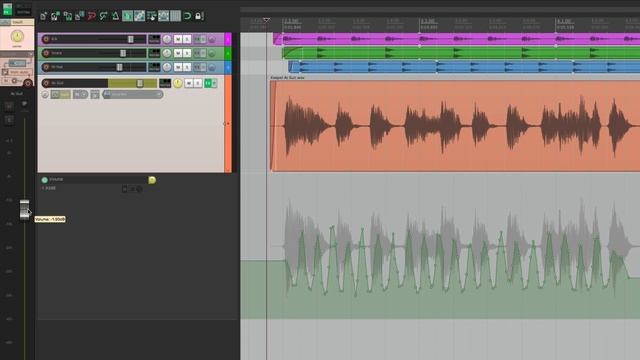Click the magenta Kik track color strip
Image resolution: width=640 pixels, height=360 pixels.
[x=228, y=39]
